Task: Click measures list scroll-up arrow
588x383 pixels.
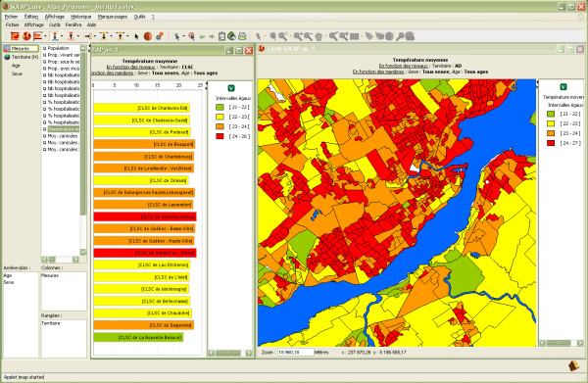Action: pyautogui.click(x=83, y=48)
